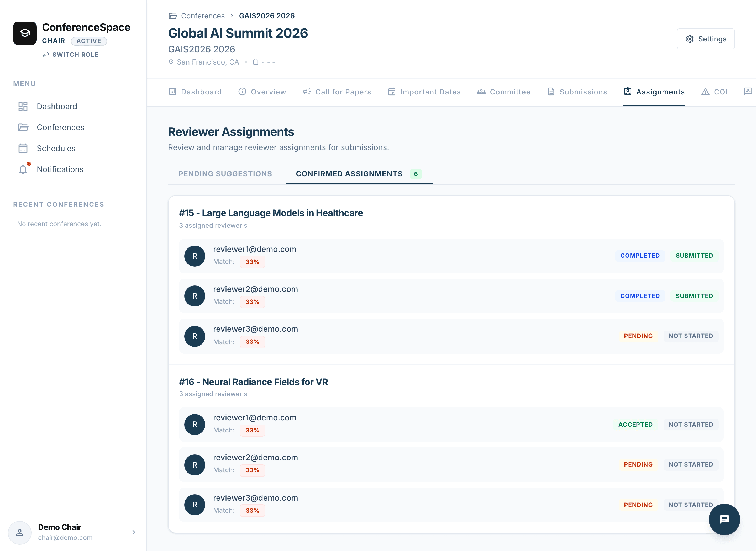Click avatar of reviewer2 in submission #15

[195, 296]
